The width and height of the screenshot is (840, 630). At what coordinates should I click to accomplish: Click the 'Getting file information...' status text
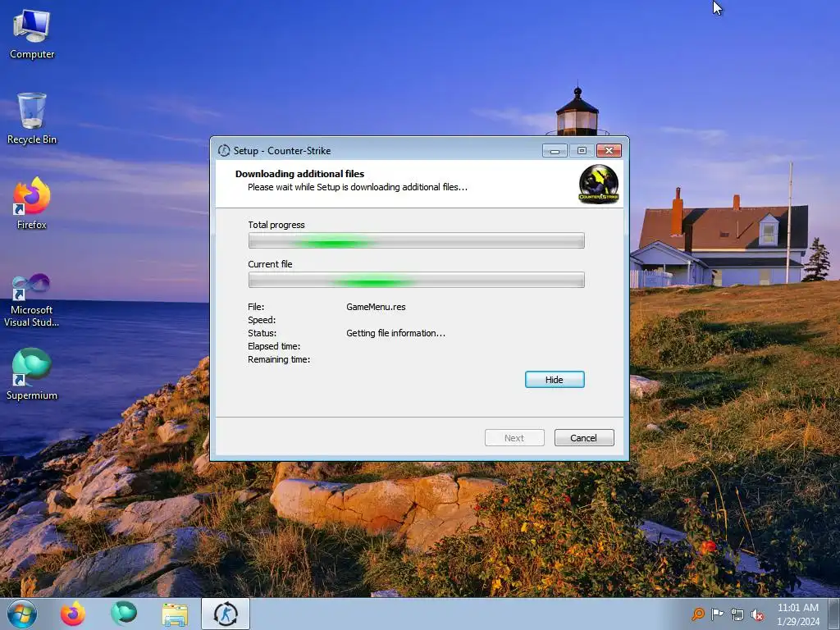tap(395, 333)
